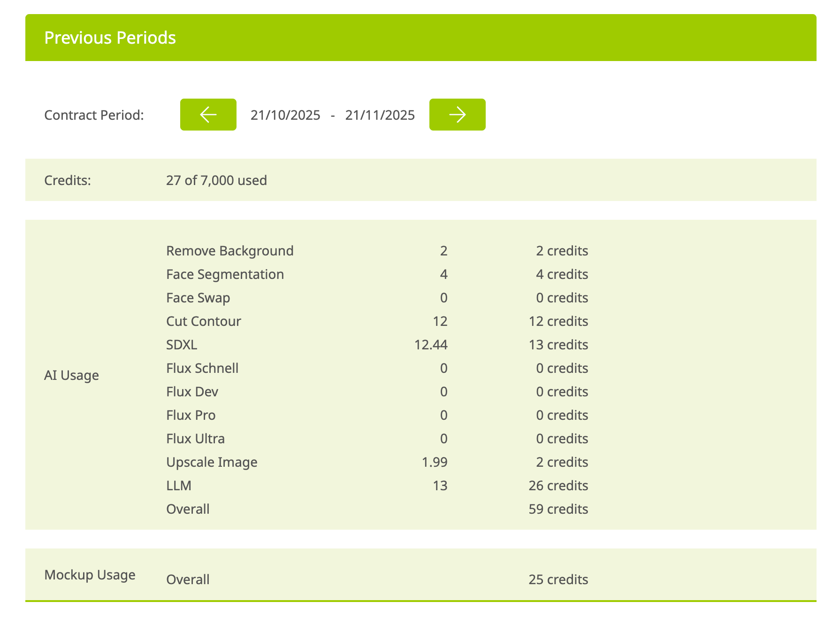Screen dimensions: 840x633
Task: Click the AI Usage total of 59 credits
Action: (x=558, y=509)
